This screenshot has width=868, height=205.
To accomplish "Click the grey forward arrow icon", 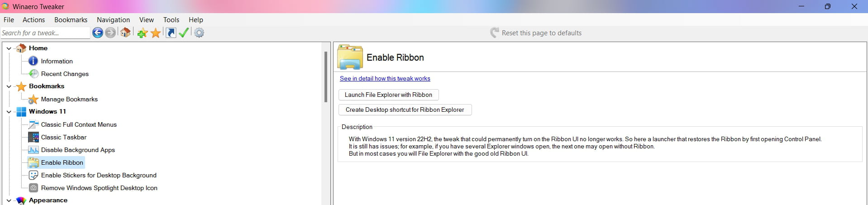I will pyautogui.click(x=110, y=33).
